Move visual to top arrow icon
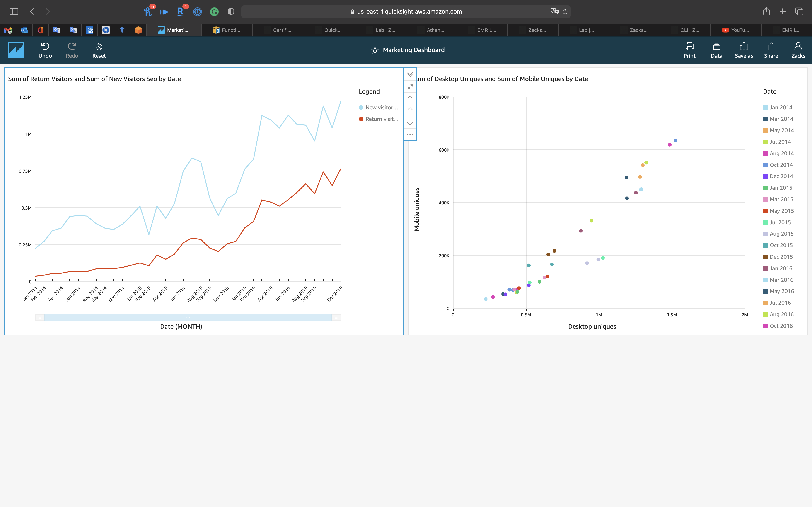 click(x=410, y=99)
